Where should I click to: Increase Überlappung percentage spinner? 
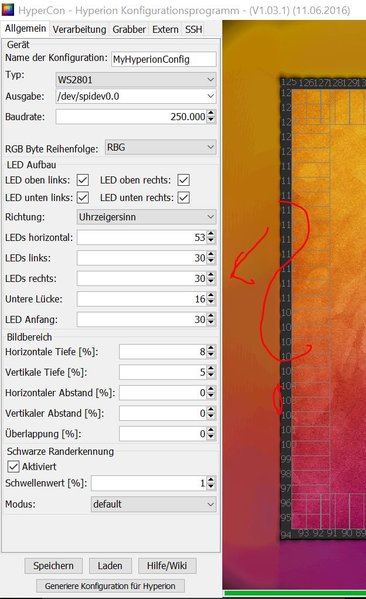[x=211, y=430]
